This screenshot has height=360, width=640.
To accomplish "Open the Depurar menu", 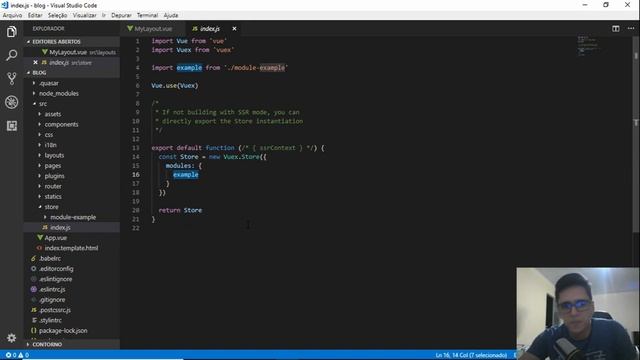I will click(121, 15).
